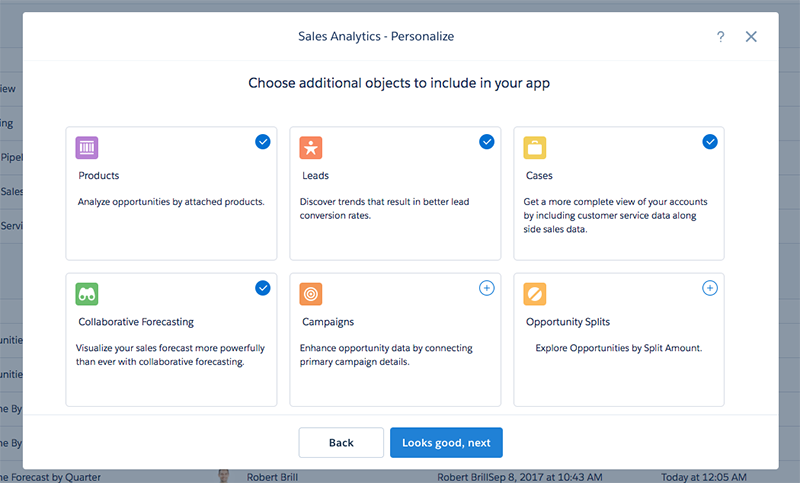Add Campaigns with the plus toggle
Viewport: 800px width, 483px height.
487,288
